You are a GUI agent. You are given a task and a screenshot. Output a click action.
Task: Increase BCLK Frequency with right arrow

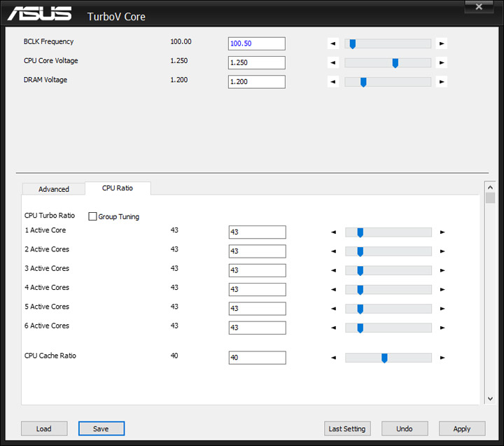pos(442,43)
